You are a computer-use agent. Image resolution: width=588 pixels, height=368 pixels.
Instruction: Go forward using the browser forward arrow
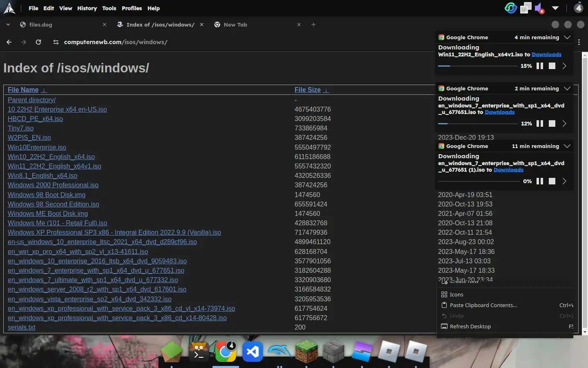24,42
